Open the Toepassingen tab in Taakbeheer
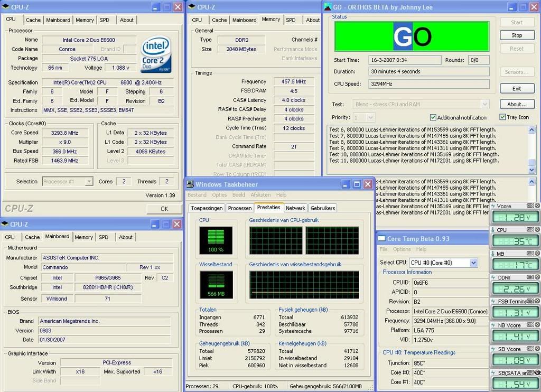 [x=207, y=208]
